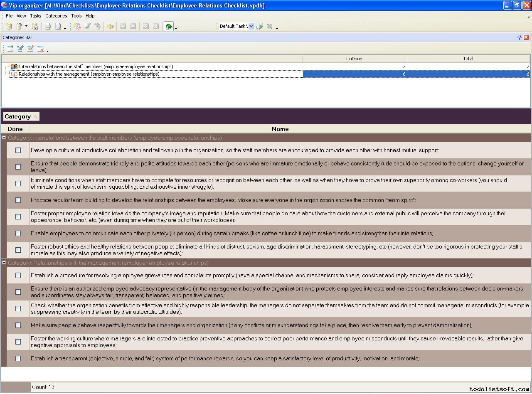This screenshot has height=394, width=532.
Task: Click the Name column header
Action: (x=280, y=129)
